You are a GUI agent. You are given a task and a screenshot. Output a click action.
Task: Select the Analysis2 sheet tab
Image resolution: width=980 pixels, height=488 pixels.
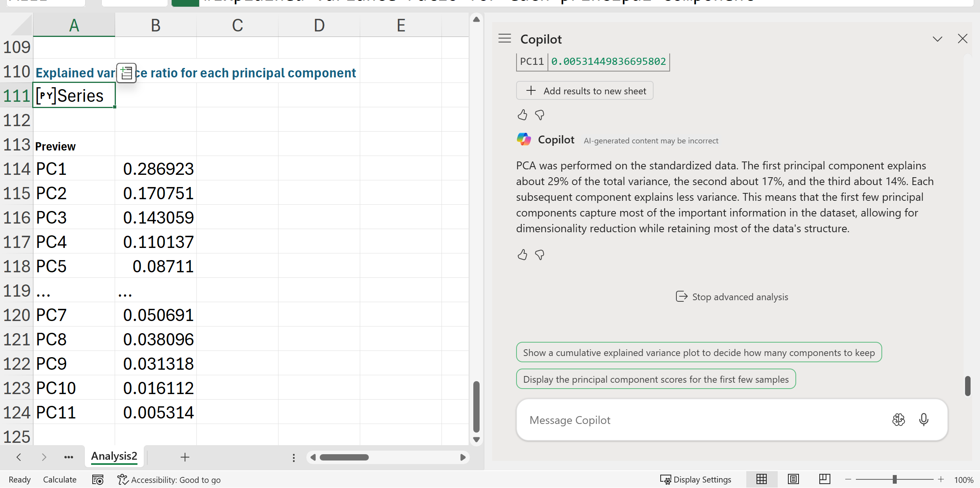coord(114,456)
